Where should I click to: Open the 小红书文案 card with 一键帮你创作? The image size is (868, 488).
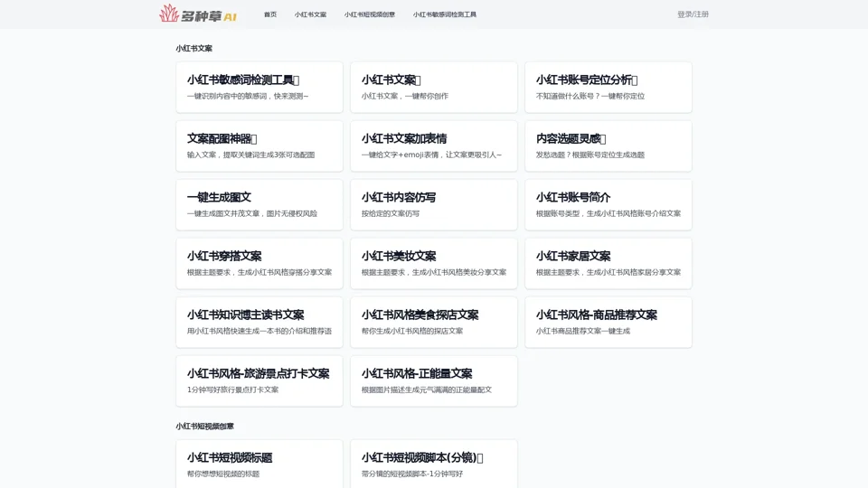point(434,88)
